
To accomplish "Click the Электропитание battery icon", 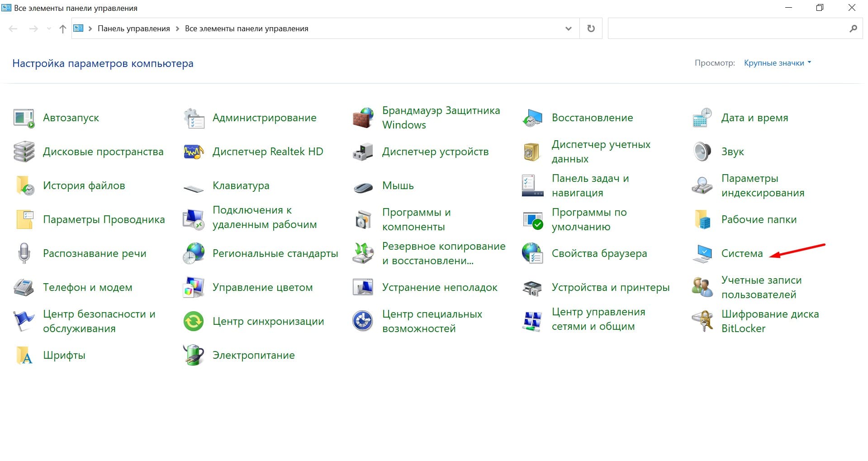I will 194,355.
